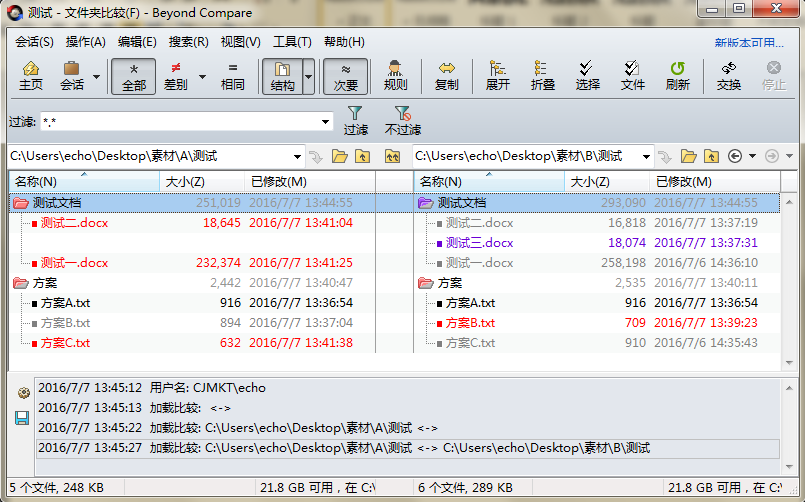The image size is (805, 502).
Task: Select 方案B.txt in the right pane
Action: 470,323
